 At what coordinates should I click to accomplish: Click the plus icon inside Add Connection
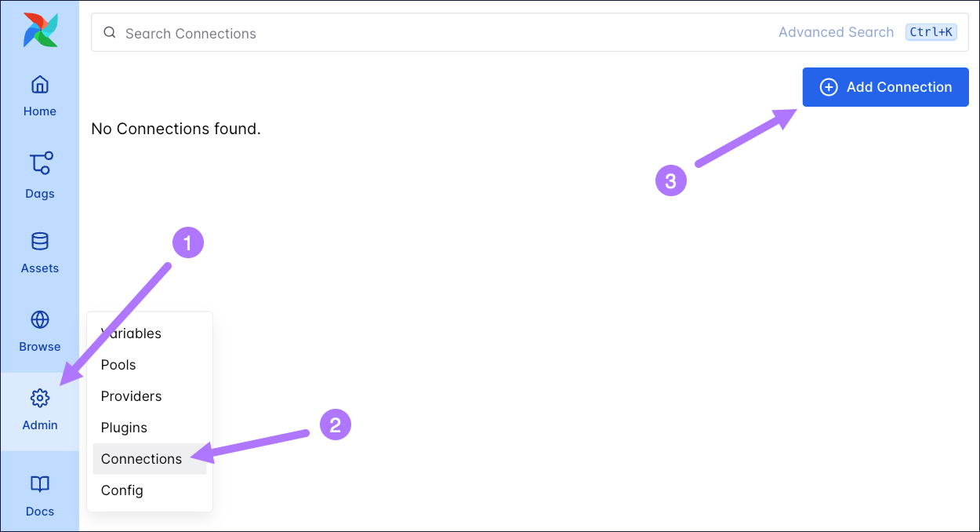(829, 87)
